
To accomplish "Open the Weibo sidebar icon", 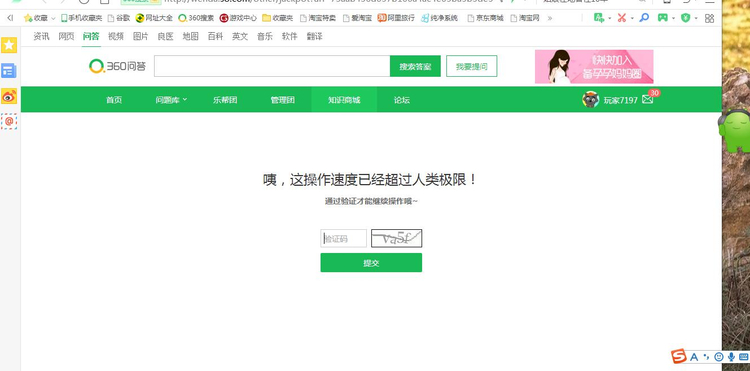I will [x=9, y=96].
